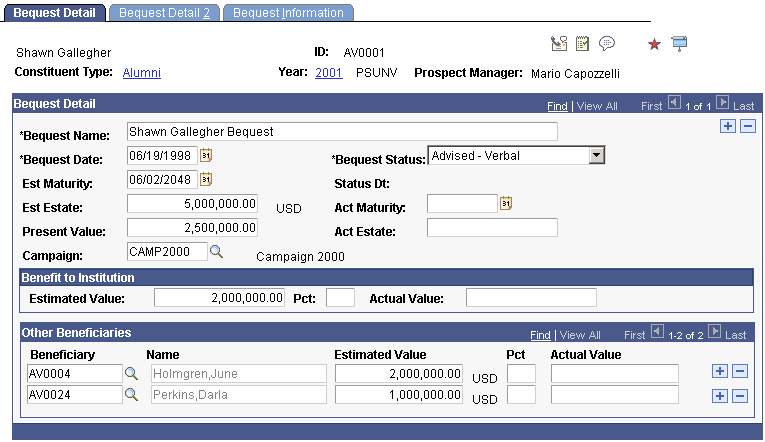Click Estimated Value 1,000,000.00 for Perkins
The height and width of the screenshot is (442, 765).
(399, 395)
